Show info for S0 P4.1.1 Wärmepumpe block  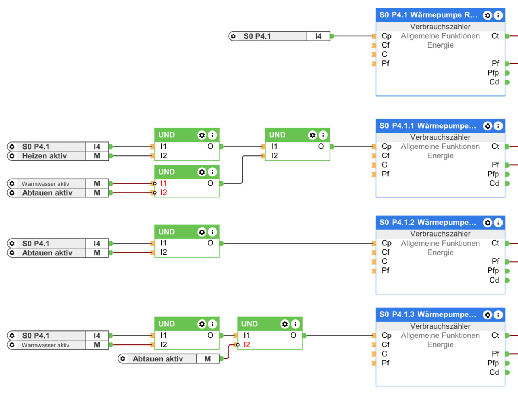[498, 126]
